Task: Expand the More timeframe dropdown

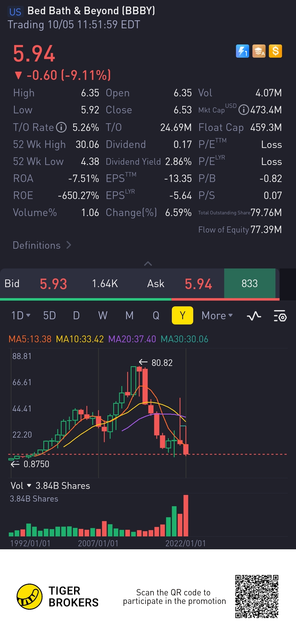Action: click(x=217, y=315)
